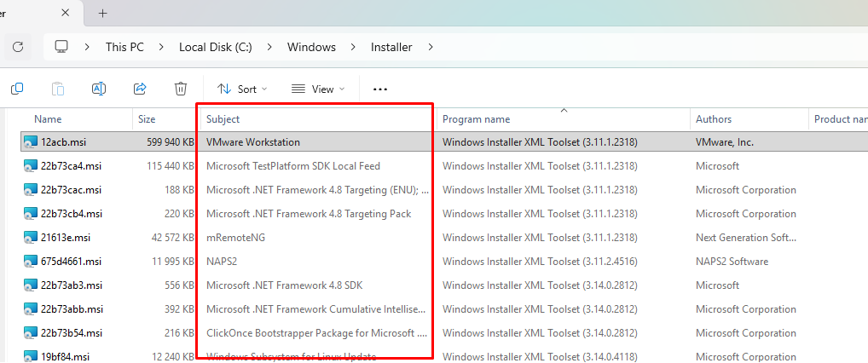Click the computer monitor icon in the address bar
Viewport: 868px width, 363px height.
[61, 47]
